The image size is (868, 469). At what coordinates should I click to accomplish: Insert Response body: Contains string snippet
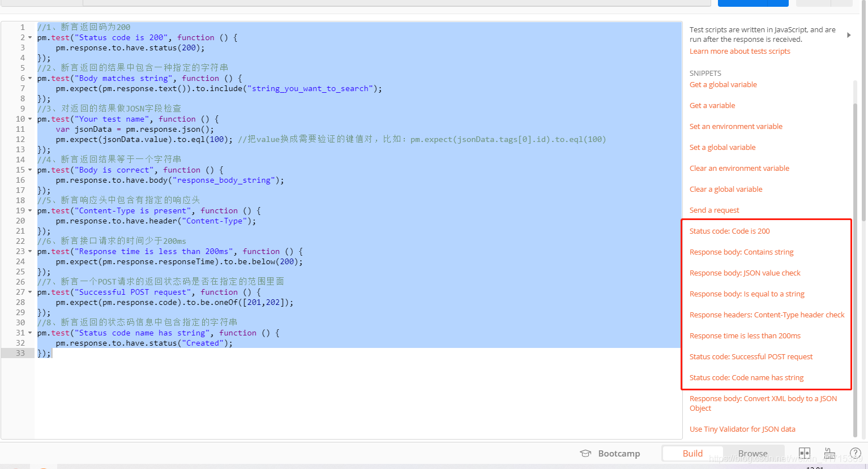(742, 252)
